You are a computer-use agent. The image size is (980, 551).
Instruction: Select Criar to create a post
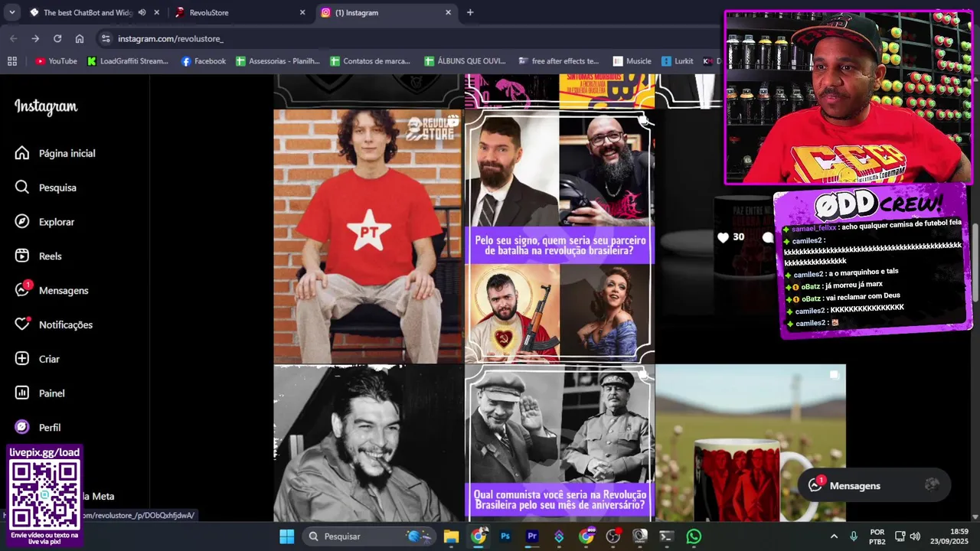pyautogui.click(x=37, y=359)
